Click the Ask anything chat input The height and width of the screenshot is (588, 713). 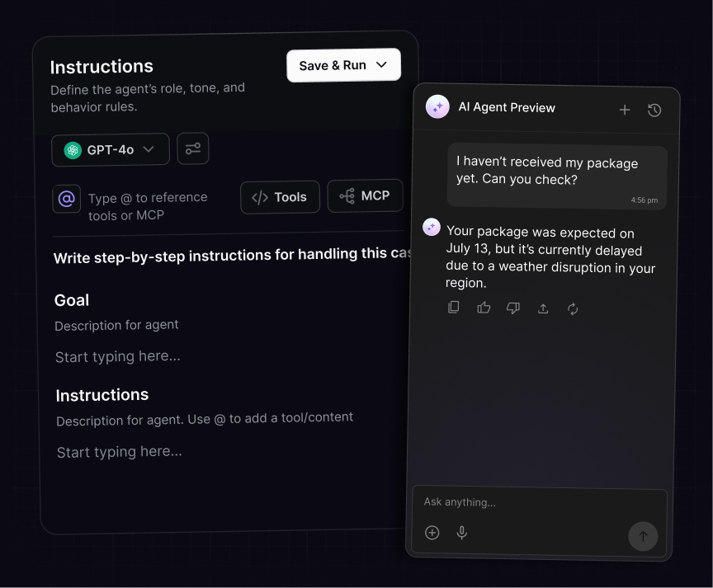[528, 502]
